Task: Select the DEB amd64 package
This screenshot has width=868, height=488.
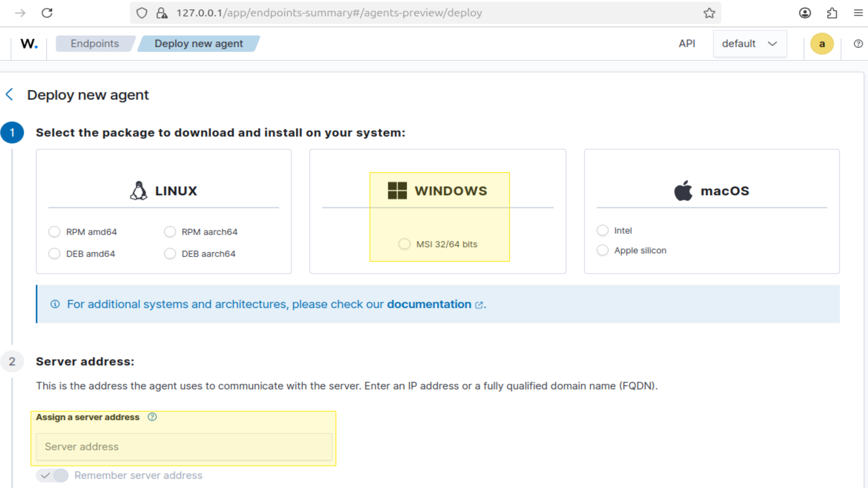Action: tap(54, 254)
